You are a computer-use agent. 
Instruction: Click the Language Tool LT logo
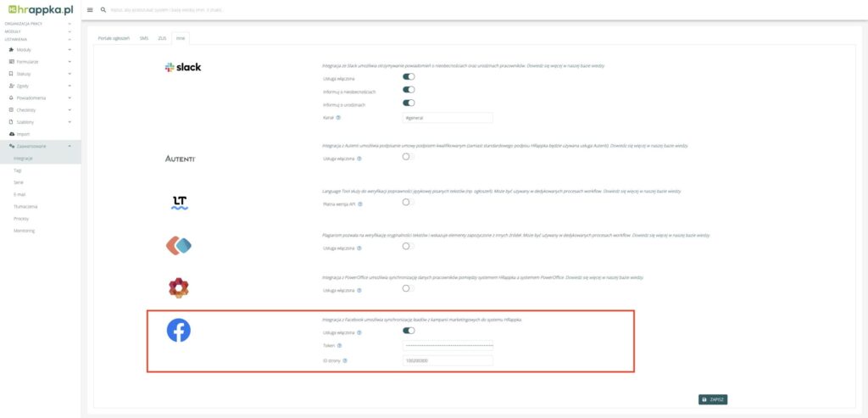point(180,202)
